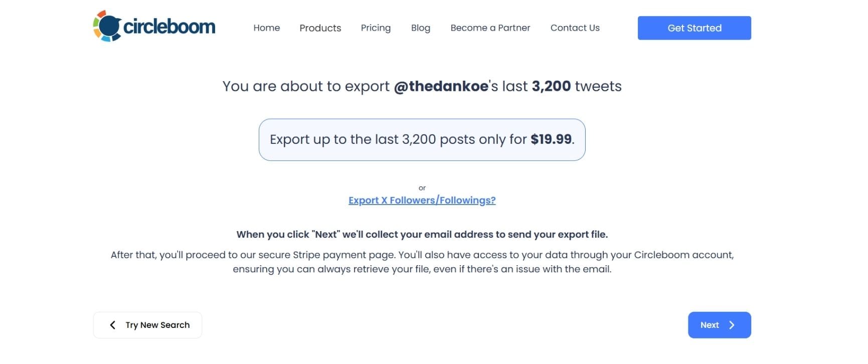Proceed by clicking the Next label
The height and width of the screenshot is (364, 868).
pyautogui.click(x=709, y=325)
